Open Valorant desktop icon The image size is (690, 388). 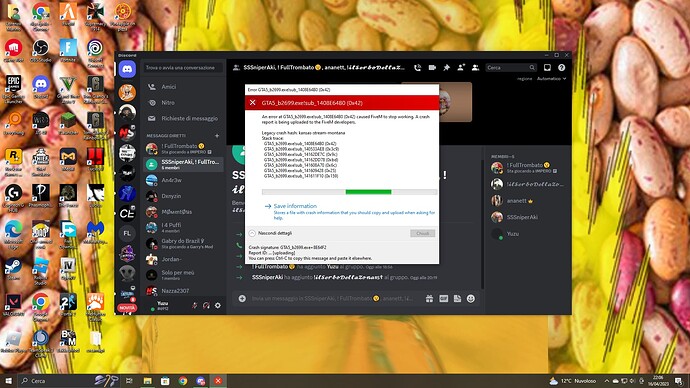14,305
